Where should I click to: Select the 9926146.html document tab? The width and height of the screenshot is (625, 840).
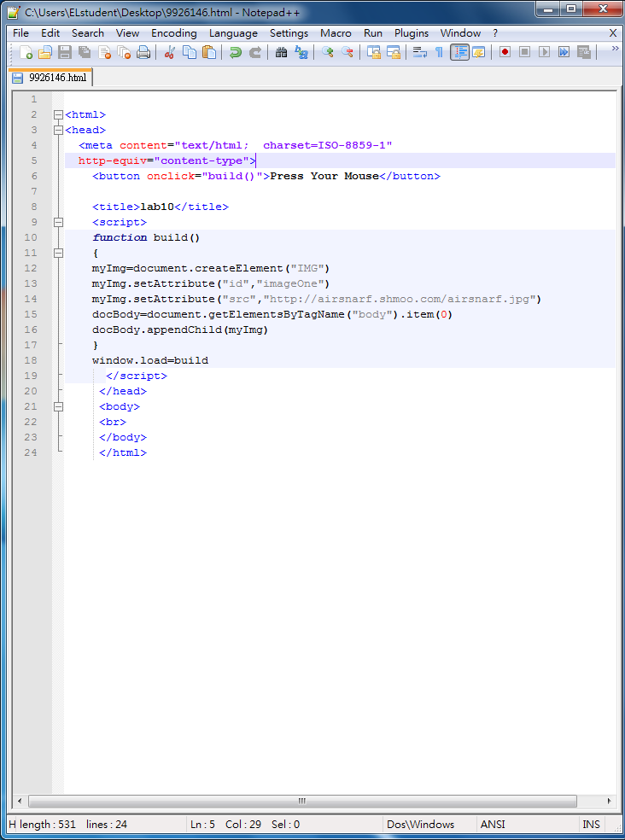pos(51,78)
